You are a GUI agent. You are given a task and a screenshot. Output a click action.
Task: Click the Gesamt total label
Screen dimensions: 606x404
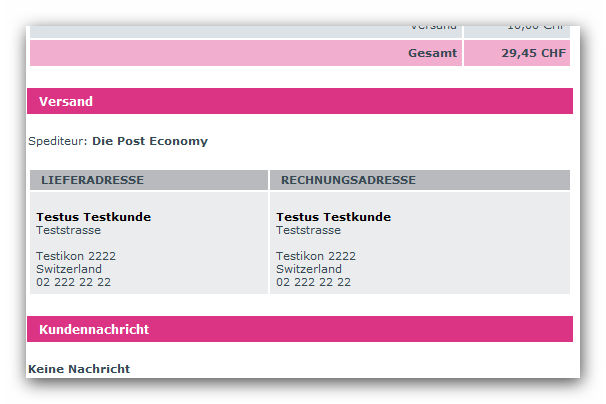pos(432,53)
